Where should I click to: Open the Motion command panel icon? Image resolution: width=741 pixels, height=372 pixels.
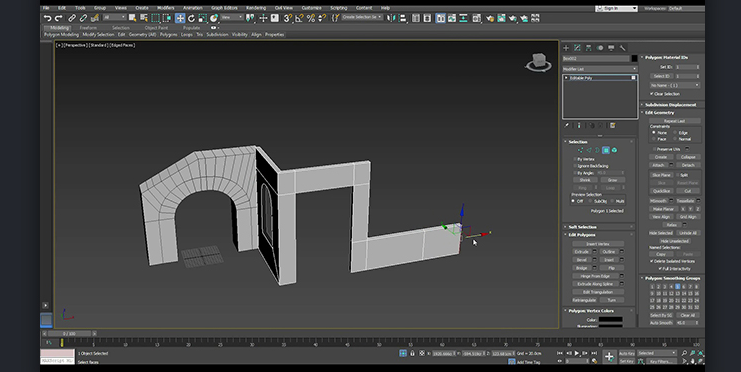click(x=600, y=48)
